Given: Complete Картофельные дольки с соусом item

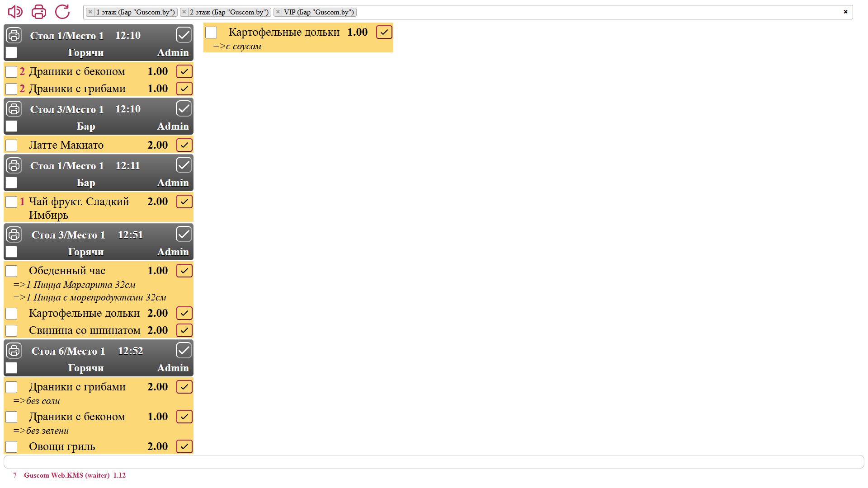Looking at the screenshot, I should point(384,32).
